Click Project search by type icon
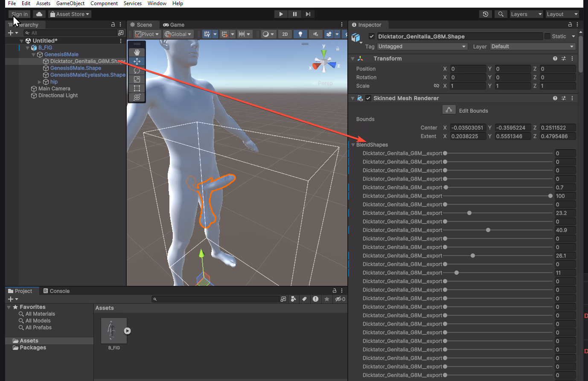The image size is (588, 381). (x=294, y=299)
